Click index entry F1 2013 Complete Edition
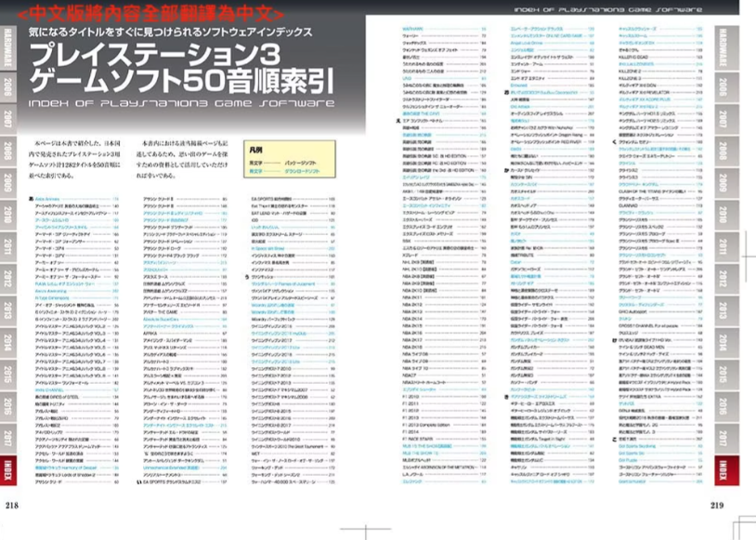 [425, 425]
